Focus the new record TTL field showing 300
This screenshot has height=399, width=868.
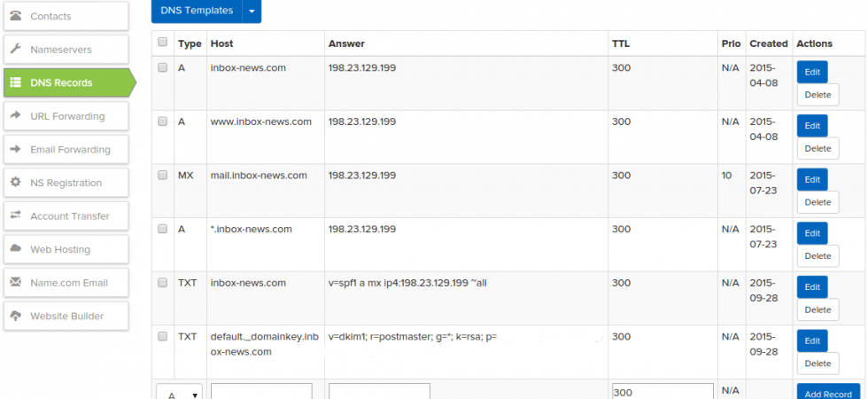[663, 392]
